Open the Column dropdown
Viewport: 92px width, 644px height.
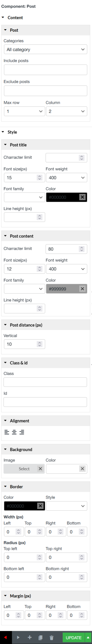(x=67, y=111)
